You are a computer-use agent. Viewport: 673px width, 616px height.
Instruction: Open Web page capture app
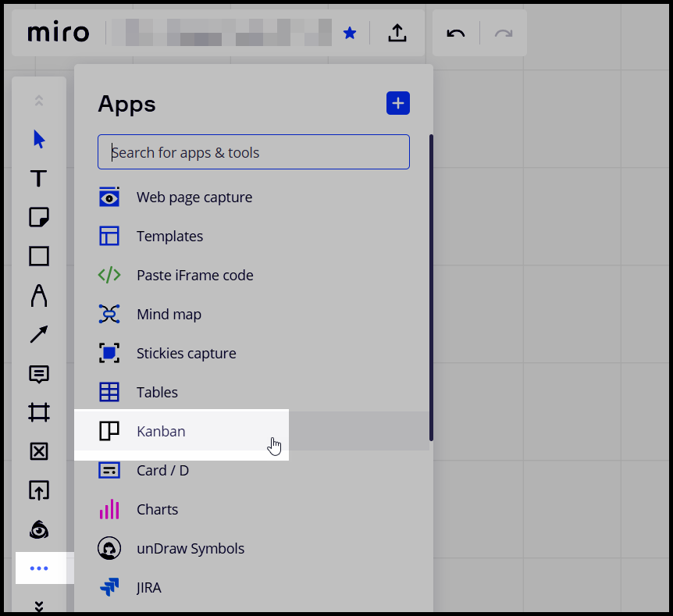pyautogui.click(x=251, y=197)
